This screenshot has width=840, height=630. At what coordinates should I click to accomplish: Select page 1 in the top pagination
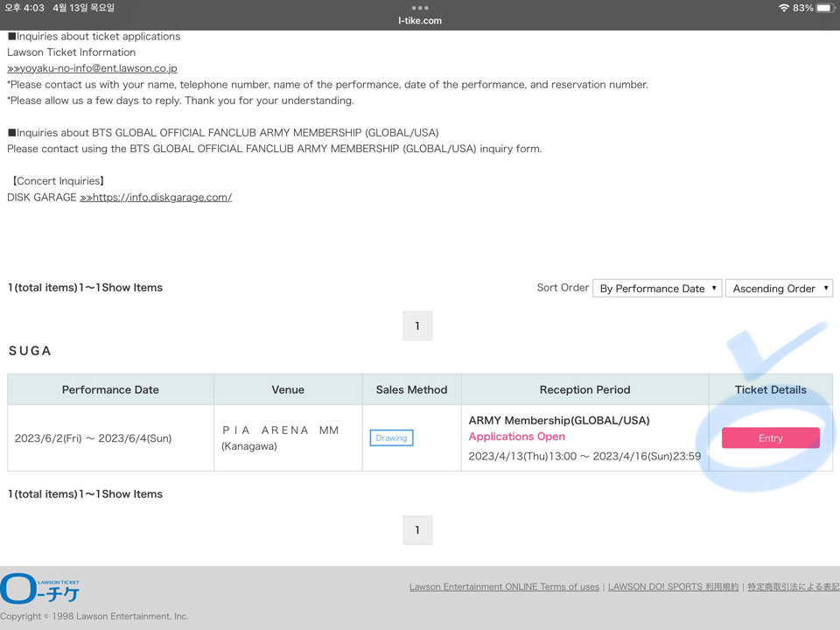(x=417, y=325)
